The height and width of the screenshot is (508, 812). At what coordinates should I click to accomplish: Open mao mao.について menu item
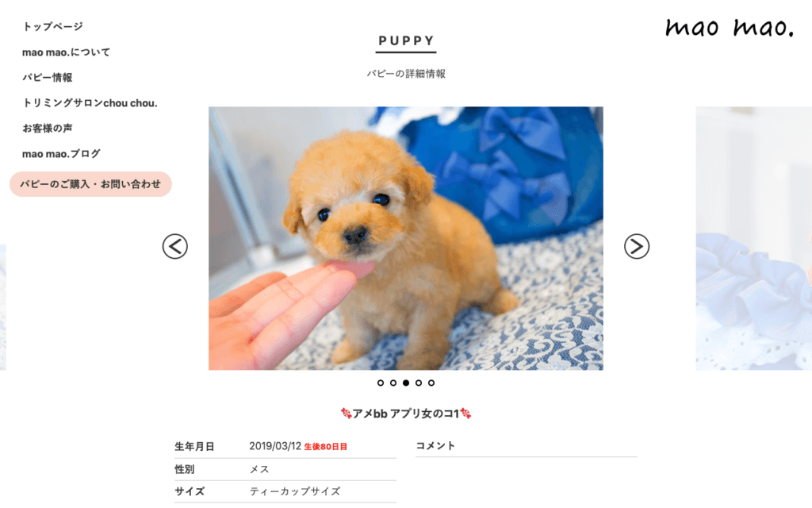tap(67, 52)
